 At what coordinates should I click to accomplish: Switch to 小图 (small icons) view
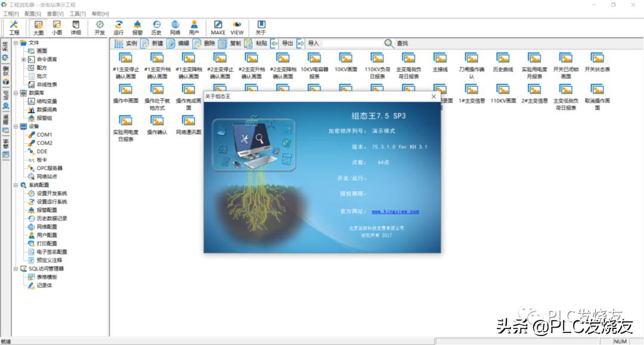pyautogui.click(x=57, y=27)
